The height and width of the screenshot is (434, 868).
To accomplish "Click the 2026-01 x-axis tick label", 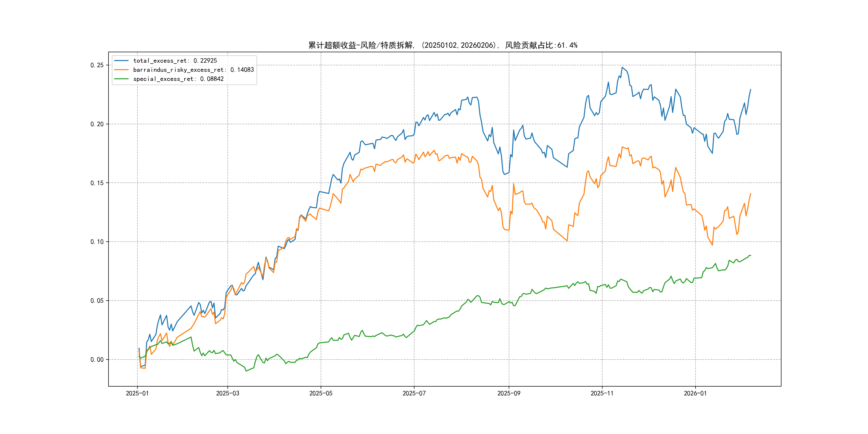I will tap(695, 394).
